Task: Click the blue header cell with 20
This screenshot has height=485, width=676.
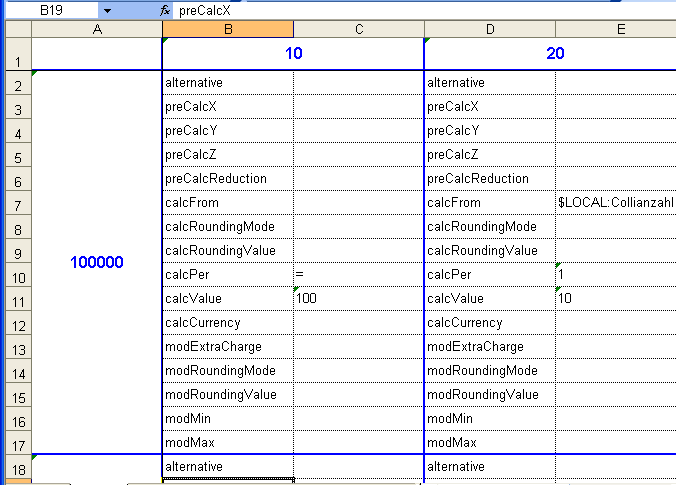Action: [554, 53]
